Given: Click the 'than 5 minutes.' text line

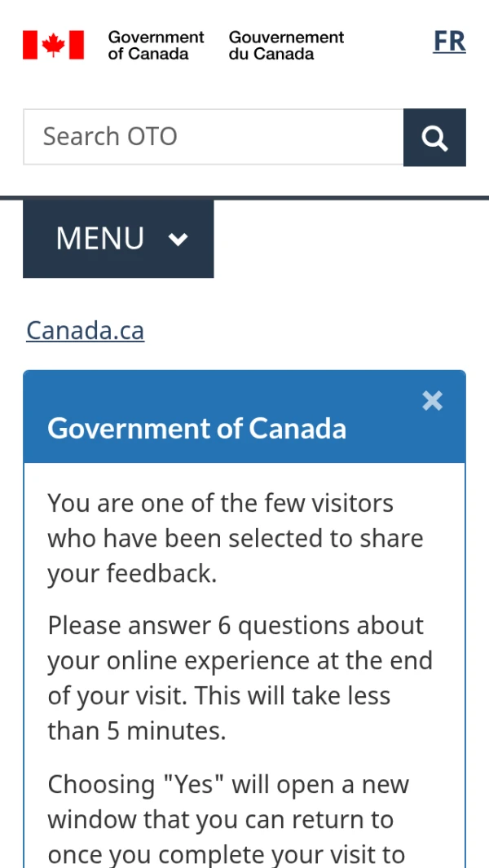Looking at the screenshot, I should tap(137, 730).
